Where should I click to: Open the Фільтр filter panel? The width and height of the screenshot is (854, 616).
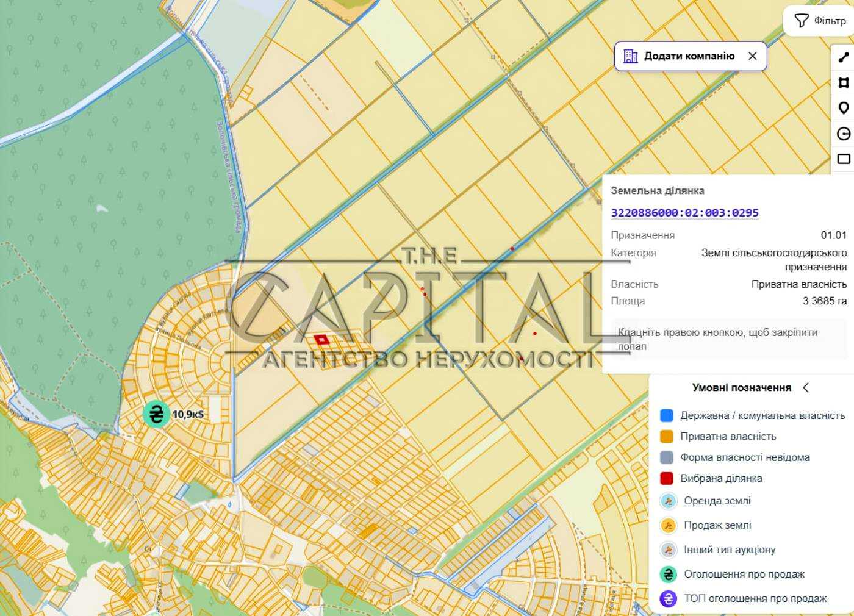(819, 21)
